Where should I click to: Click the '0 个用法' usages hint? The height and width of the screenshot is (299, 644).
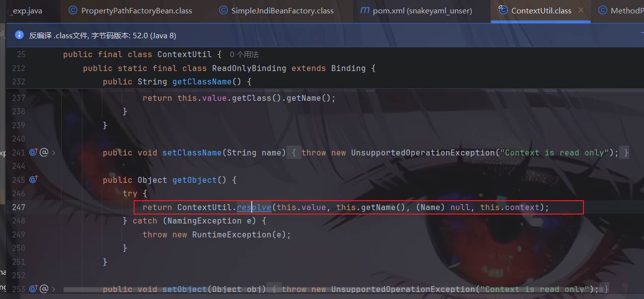244,55
